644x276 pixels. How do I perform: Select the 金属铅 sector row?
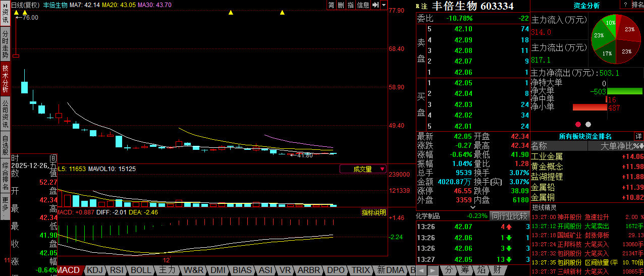coord(587,187)
